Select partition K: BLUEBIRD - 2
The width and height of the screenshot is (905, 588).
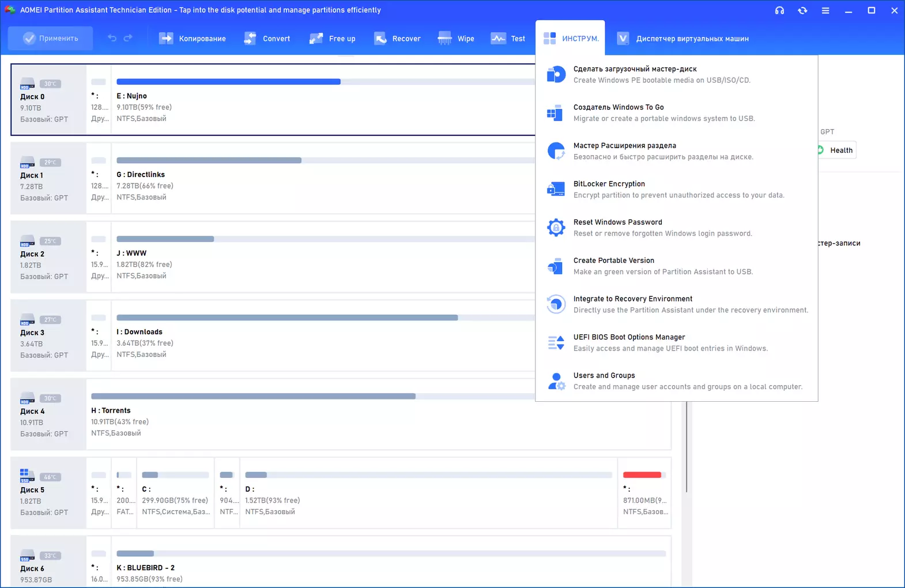click(391, 562)
